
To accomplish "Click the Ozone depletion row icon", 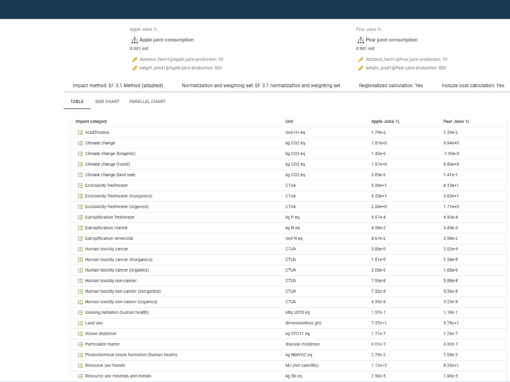I will [x=80, y=334].
